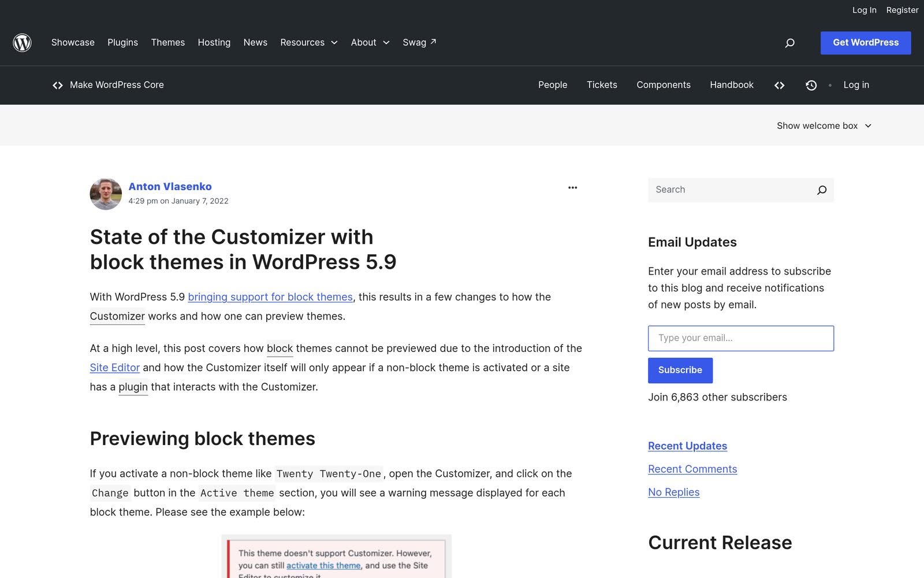Open the history clock icon in the subnav
The image size is (924, 578).
coord(811,86)
